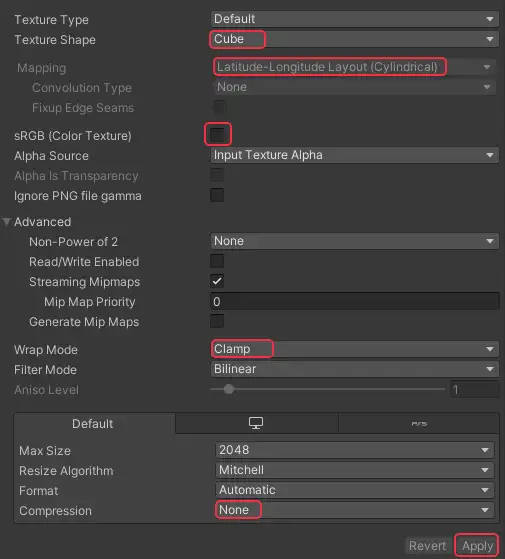The image size is (505, 559).
Task: Open the Texture Type dropdown
Action: tap(355, 19)
